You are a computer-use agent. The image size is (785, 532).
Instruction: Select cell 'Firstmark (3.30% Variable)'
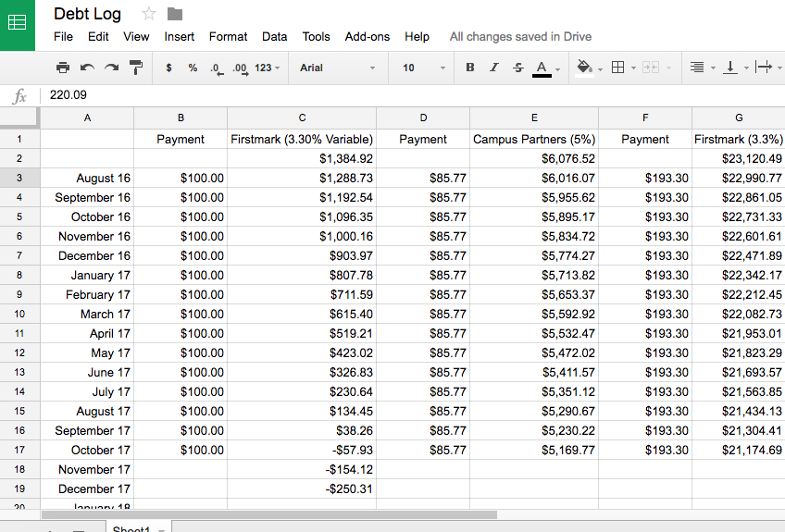(302, 139)
